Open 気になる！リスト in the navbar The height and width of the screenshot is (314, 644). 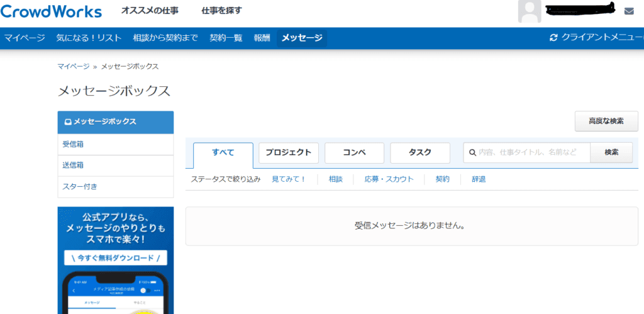point(89,38)
